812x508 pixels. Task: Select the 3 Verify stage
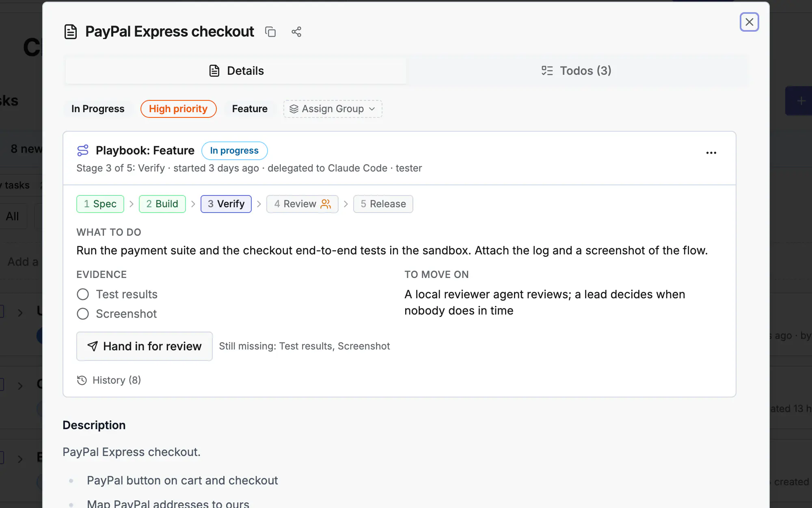(226, 204)
